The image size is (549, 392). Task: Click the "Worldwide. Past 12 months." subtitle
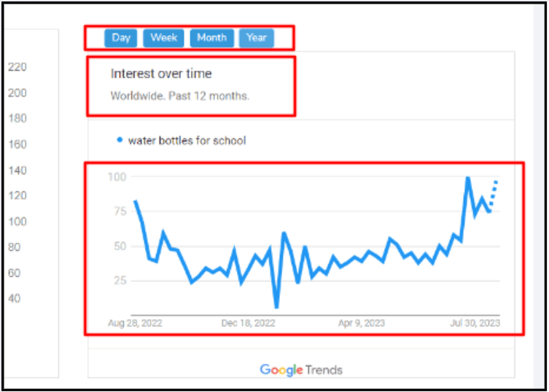tap(179, 95)
